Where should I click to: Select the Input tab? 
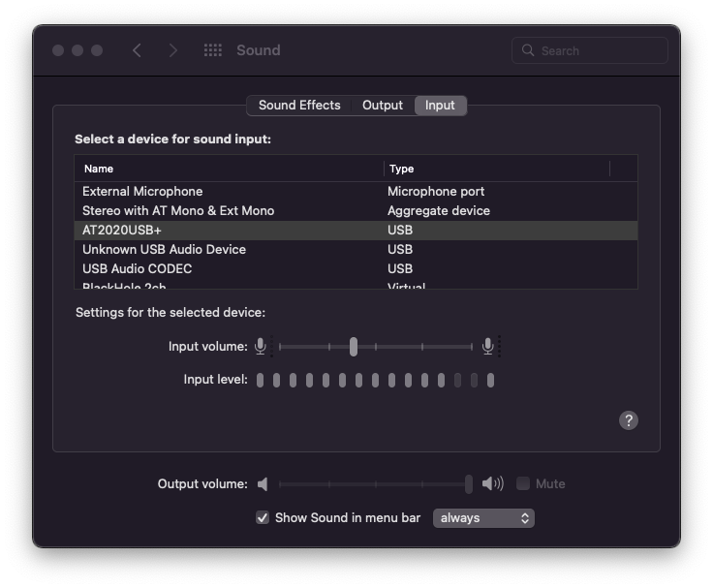click(x=440, y=106)
